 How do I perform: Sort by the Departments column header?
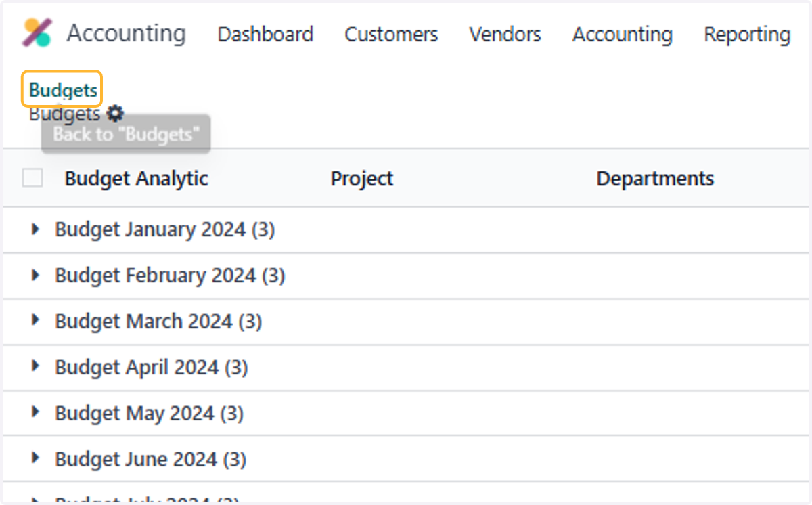pyautogui.click(x=655, y=179)
